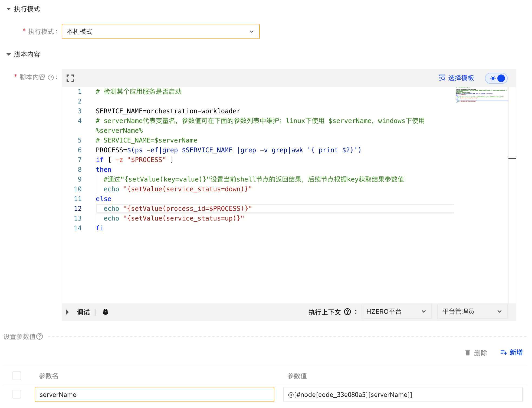Image resolution: width=532 pixels, height=408 pixels.
Task: Click line number 9 in gutter
Action: tap(80, 179)
